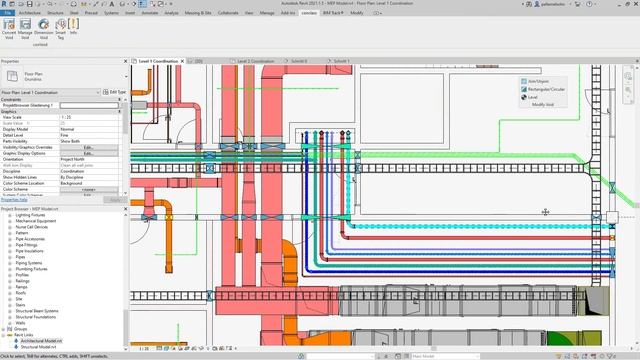Viewport: 640px width, 360px height.
Task: Select Plumbing Fixtures in Project Browser
Action: 31,269
